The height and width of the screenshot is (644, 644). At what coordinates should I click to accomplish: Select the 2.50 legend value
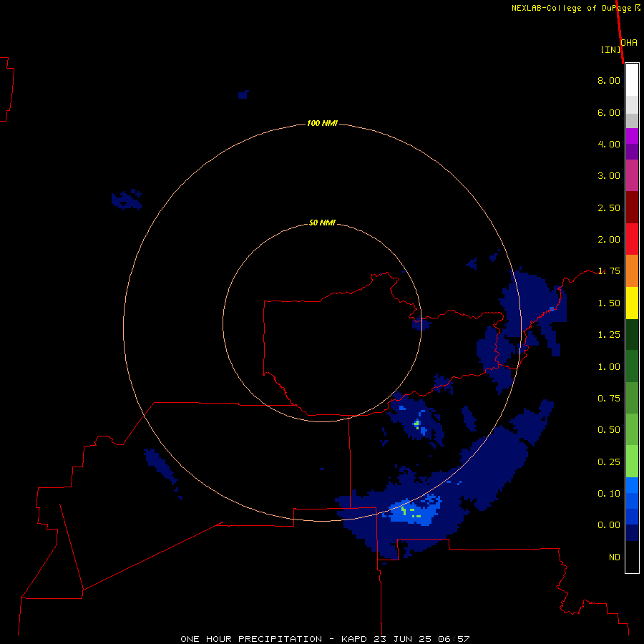click(609, 208)
